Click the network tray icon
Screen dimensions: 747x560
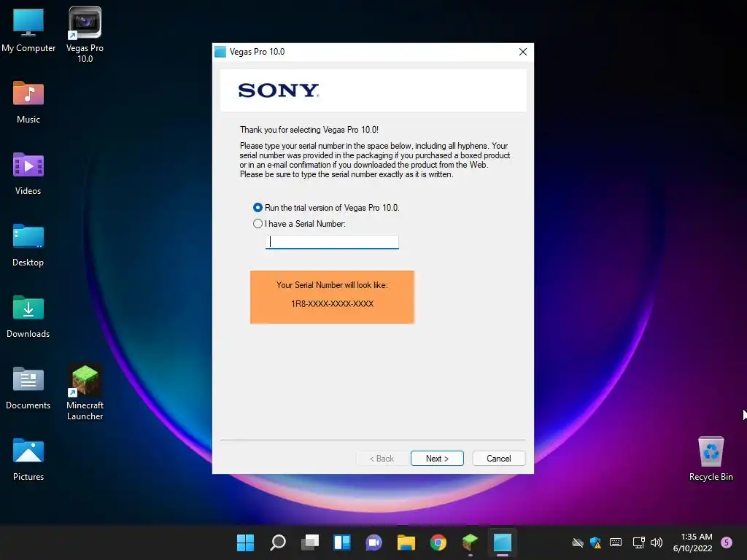[x=638, y=542]
